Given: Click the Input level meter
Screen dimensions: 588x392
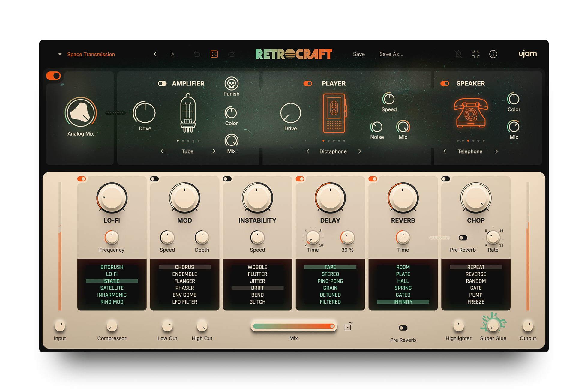Looking at the screenshot, I should (60, 246).
